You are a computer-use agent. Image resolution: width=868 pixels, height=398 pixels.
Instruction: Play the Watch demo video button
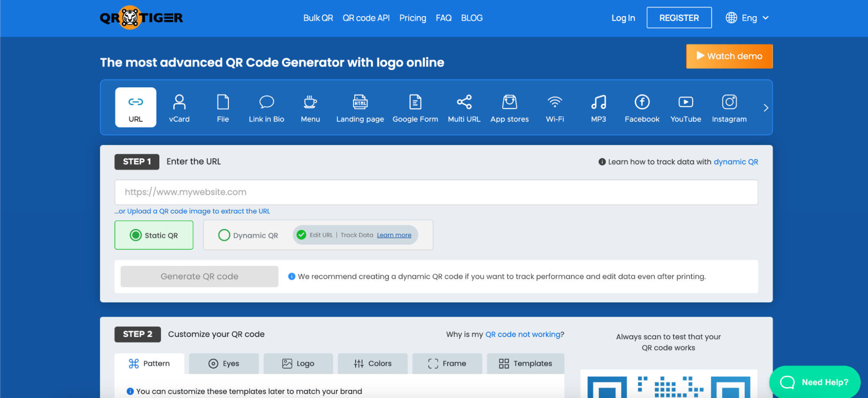[729, 56]
